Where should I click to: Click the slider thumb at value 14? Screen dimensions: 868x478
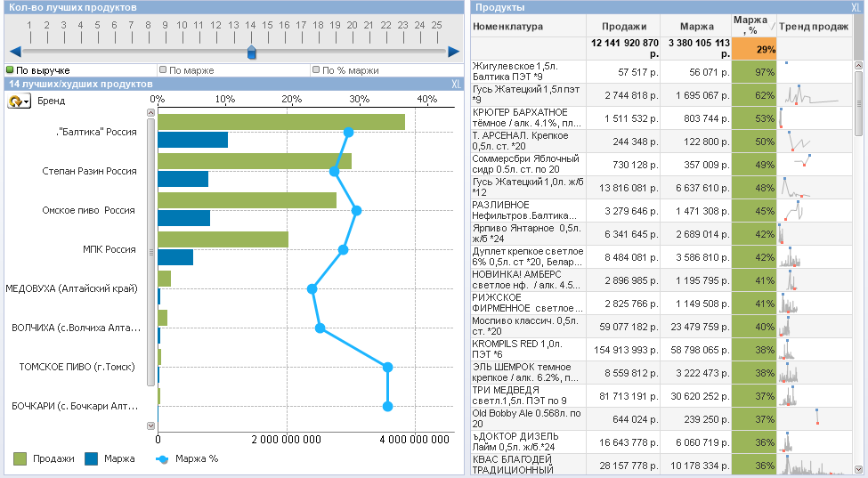pyautogui.click(x=251, y=53)
